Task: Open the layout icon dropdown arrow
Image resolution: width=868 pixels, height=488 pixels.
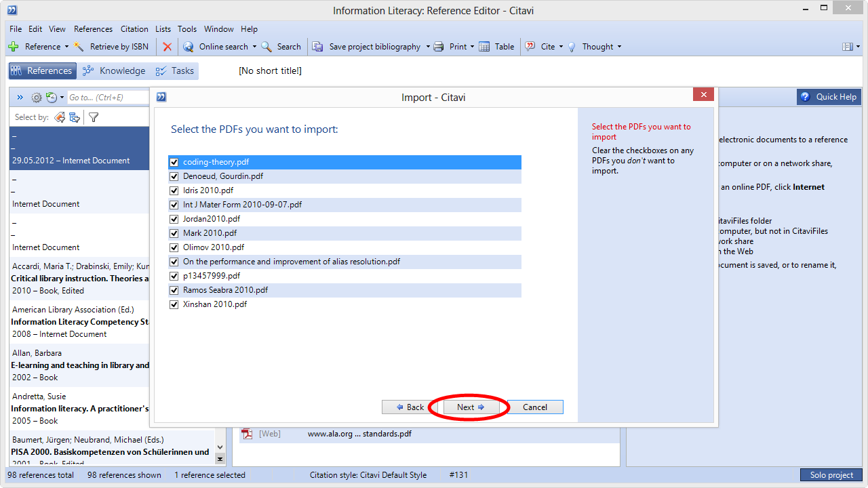Action: tap(856, 47)
